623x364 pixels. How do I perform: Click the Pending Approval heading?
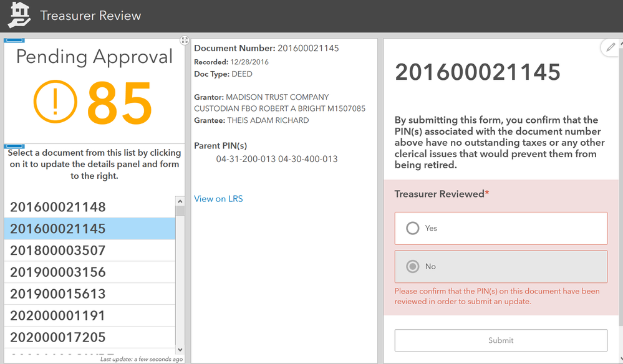pyautogui.click(x=94, y=57)
